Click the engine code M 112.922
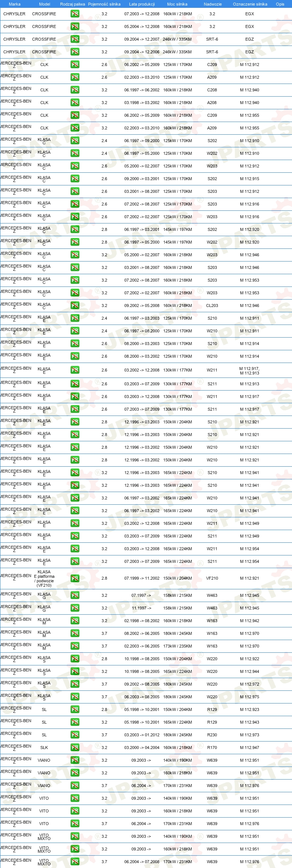 [249, 659]
